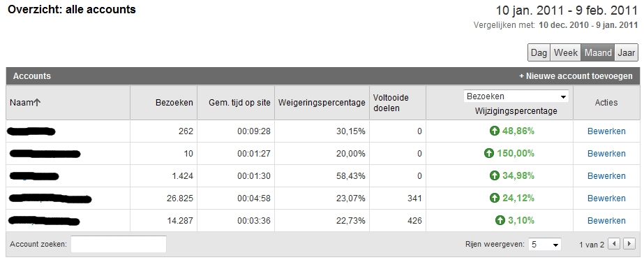Click Bewerken for the 26.825 visits account
Screen dimensions: 644x260
[606, 198]
